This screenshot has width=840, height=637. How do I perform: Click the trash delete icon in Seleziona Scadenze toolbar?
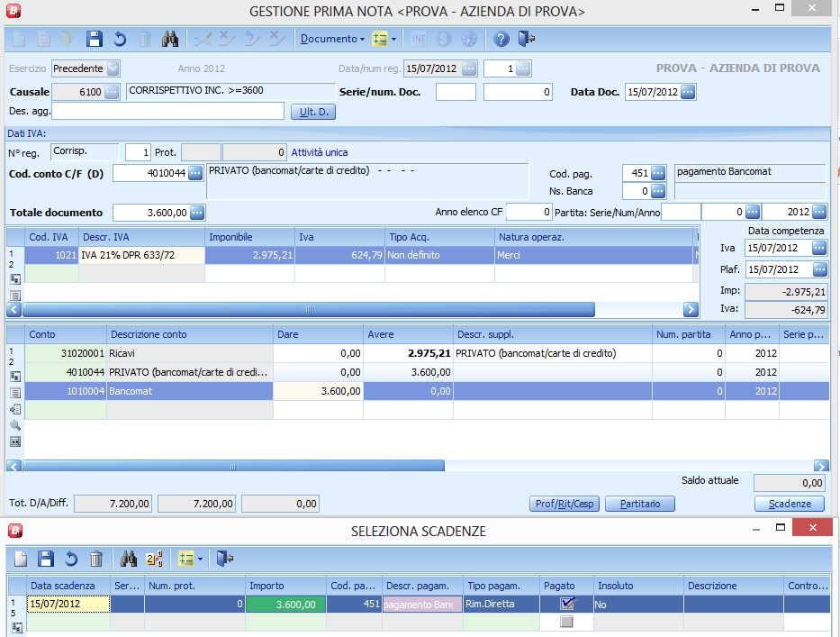point(96,559)
